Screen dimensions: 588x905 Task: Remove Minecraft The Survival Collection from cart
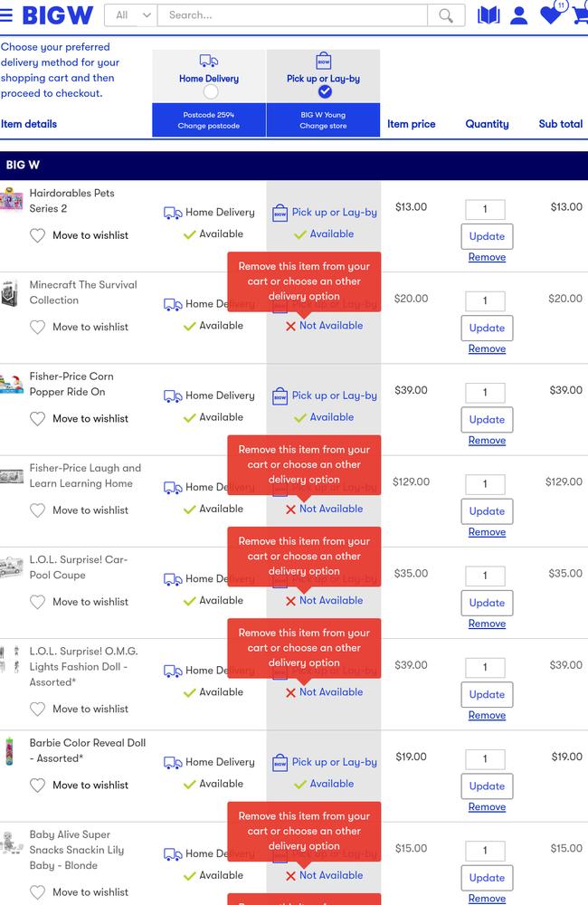tap(487, 349)
